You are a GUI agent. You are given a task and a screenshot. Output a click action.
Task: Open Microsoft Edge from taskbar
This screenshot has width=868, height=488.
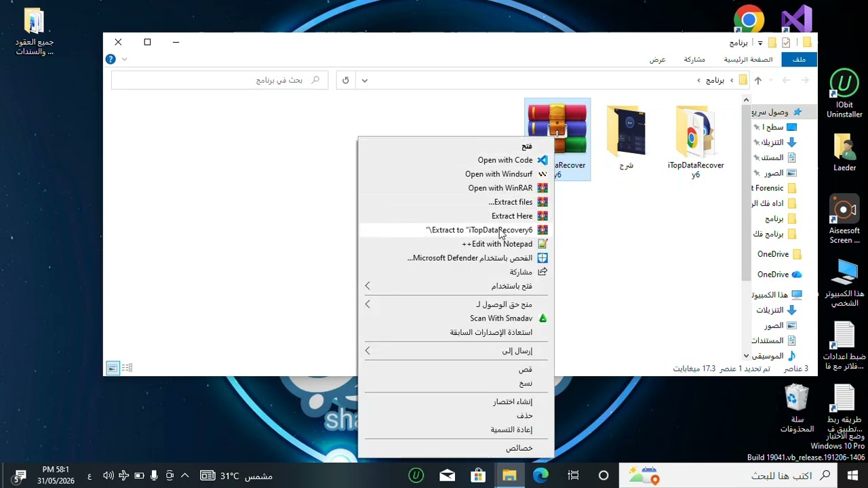[540, 476]
